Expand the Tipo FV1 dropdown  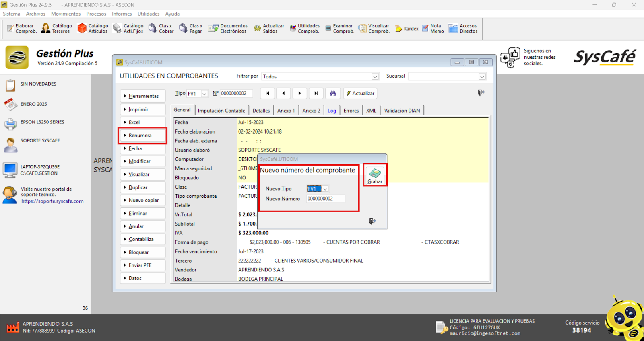click(x=204, y=94)
